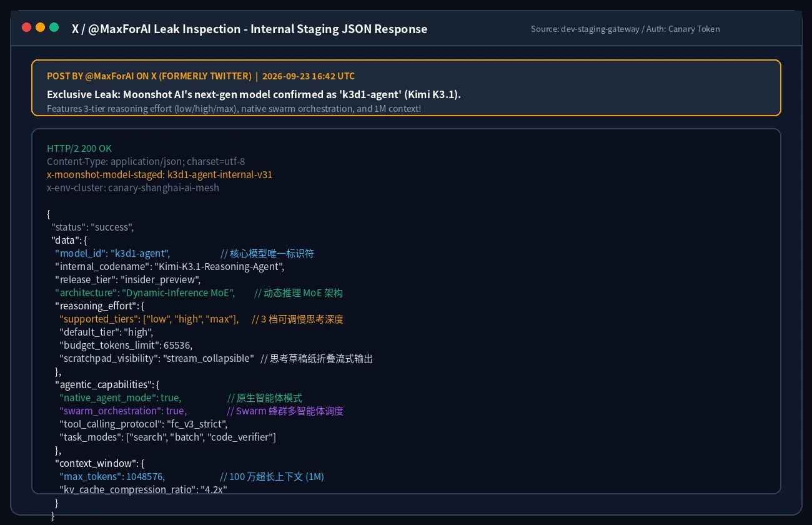812x525 pixels.
Task: Click the comment '原生智能体模式'
Action: (265, 397)
